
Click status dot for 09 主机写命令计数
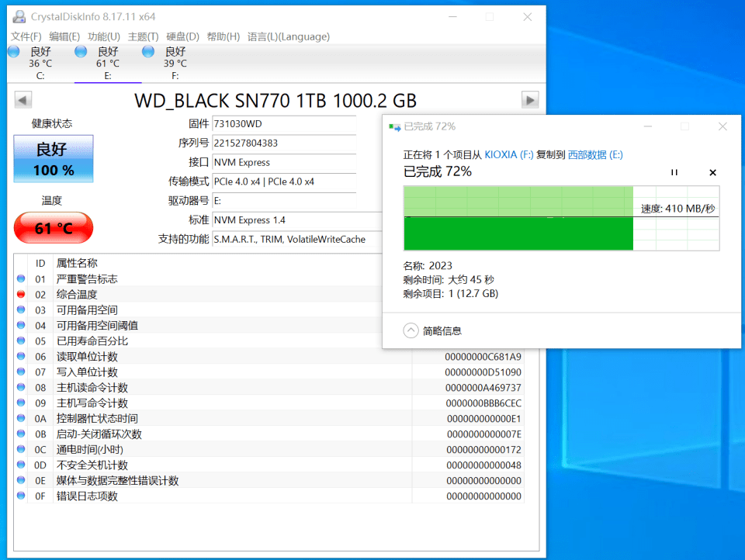point(21,403)
